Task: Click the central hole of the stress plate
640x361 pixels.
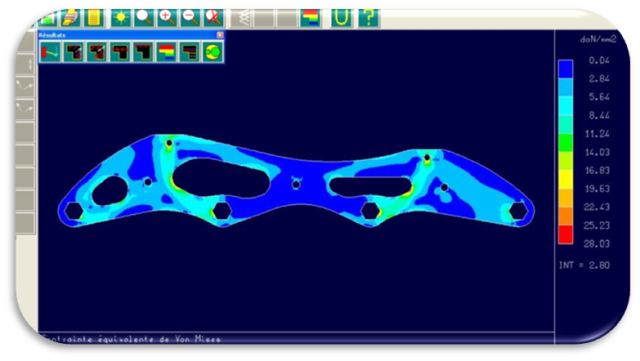Action: coord(296,185)
